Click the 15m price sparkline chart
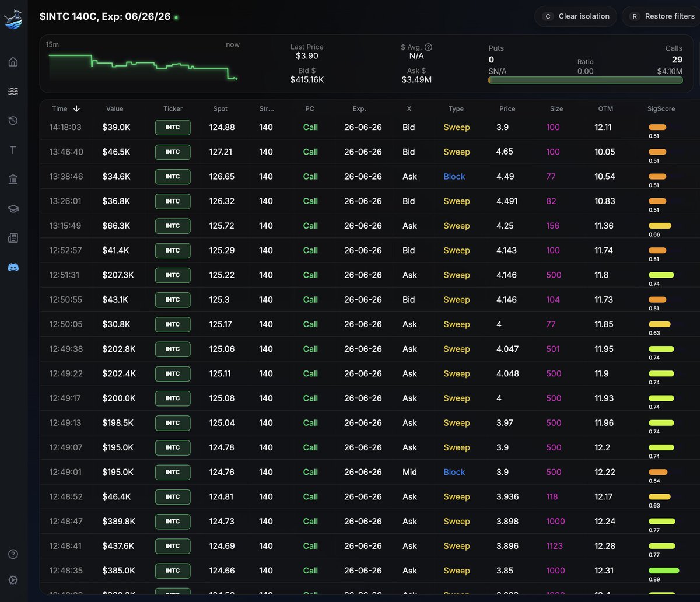The image size is (700, 602). click(x=143, y=67)
